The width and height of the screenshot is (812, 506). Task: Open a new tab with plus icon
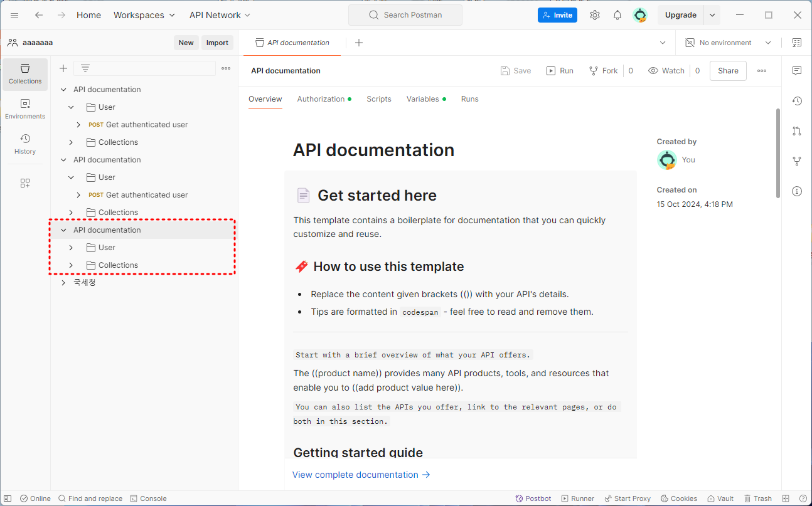359,43
